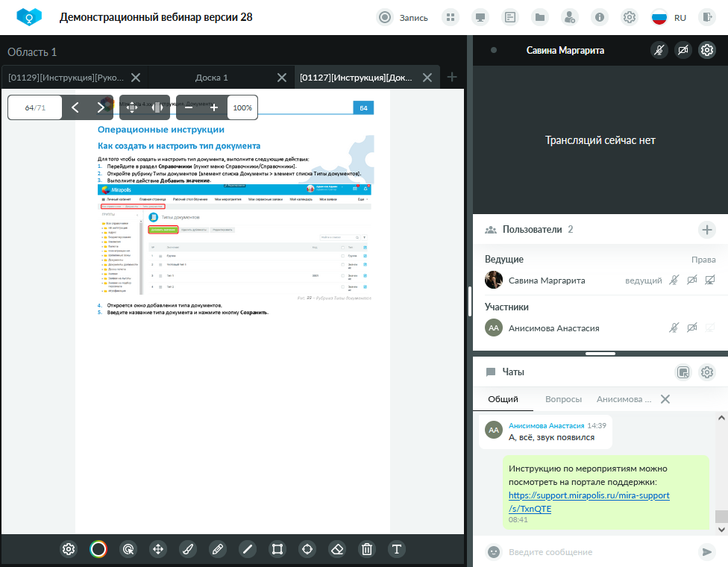Viewport: 728px width, 567px height.
Task: Open the files folder icon
Action: click(539, 18)
